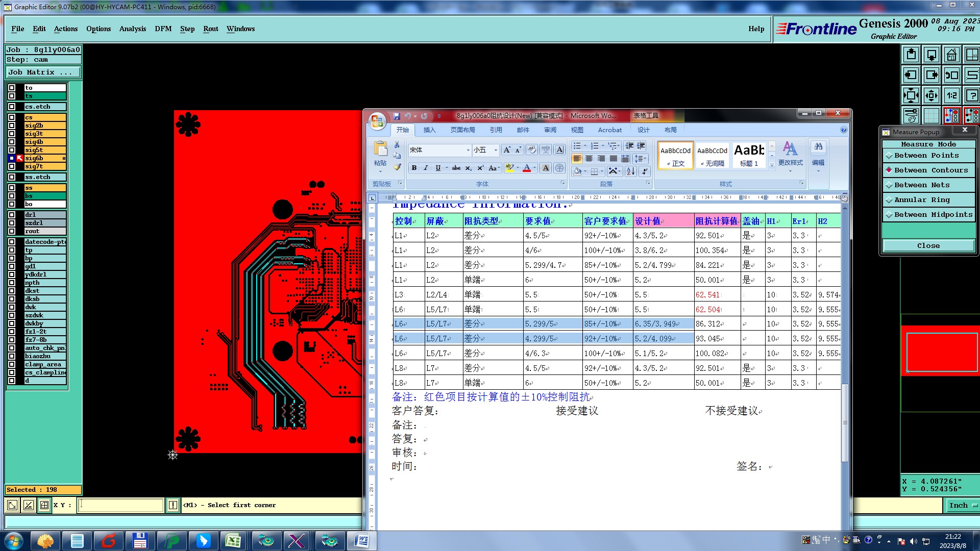The image size is (980, 551).
Task: Toggle the drl layer display checkbox
Action: tap(12, 215)
